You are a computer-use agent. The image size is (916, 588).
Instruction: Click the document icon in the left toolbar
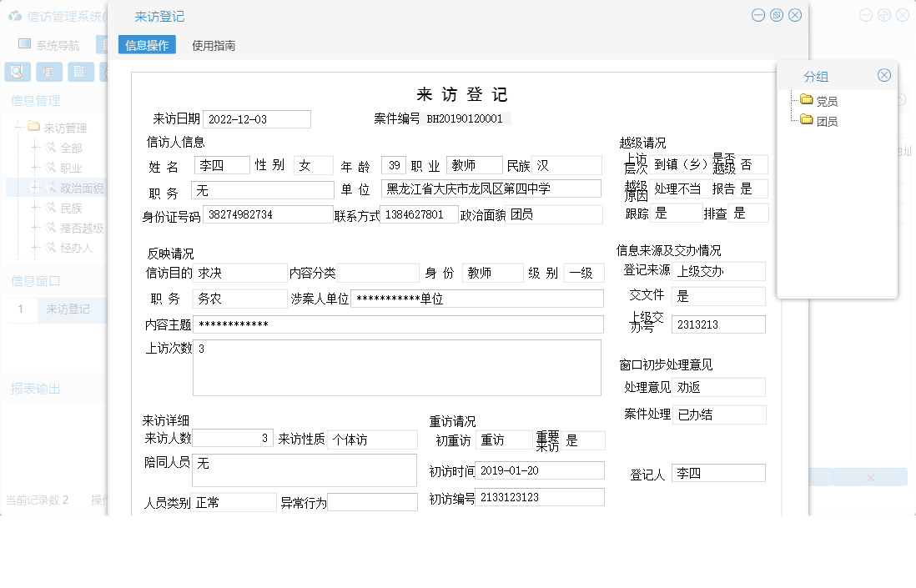[80, 73]
